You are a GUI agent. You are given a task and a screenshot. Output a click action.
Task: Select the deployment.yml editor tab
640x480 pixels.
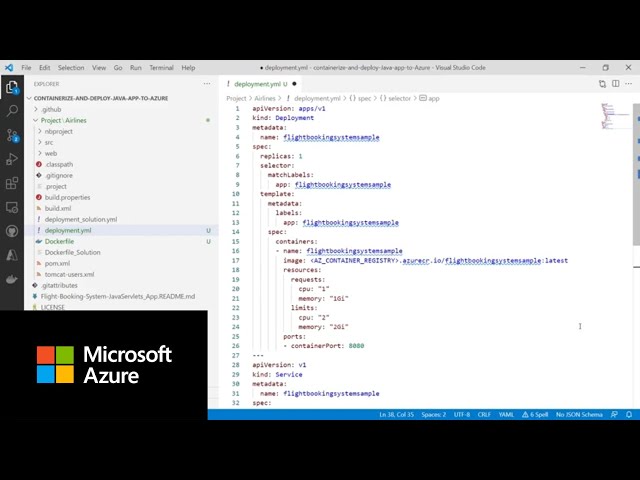tap(260, 84)
